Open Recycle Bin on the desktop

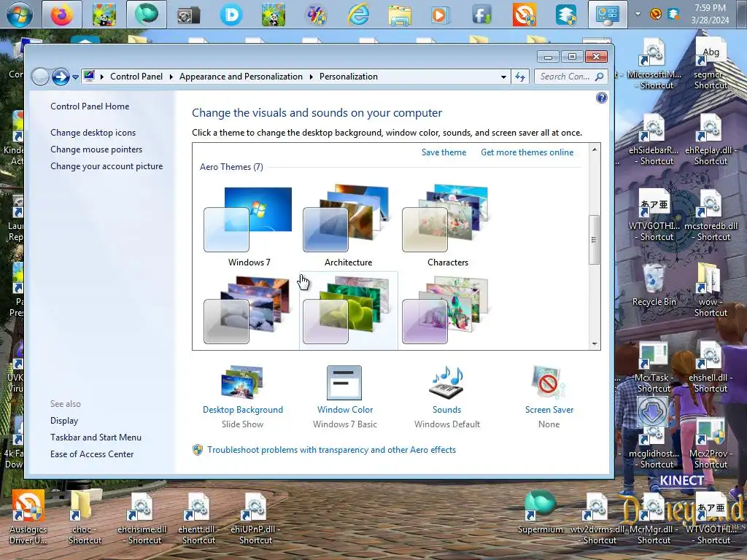654,285
